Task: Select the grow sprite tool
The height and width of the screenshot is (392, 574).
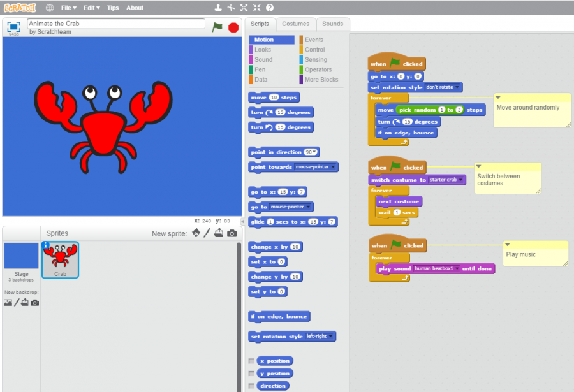Action: coord(244,7)
